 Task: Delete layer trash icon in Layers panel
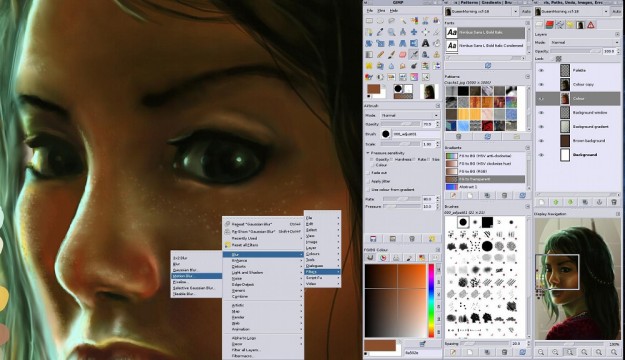click(x=614, y=202)
